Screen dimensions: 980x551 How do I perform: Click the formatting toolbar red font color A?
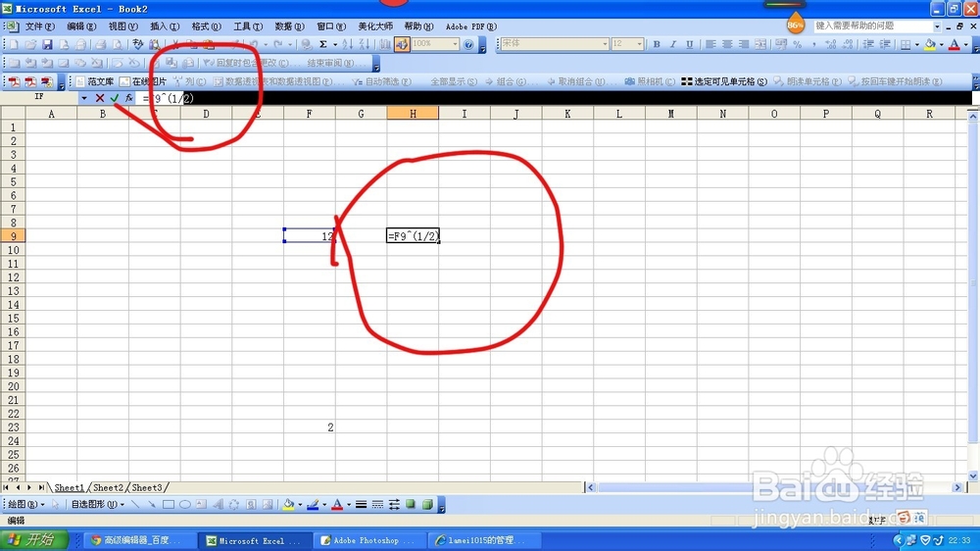point(954,44)
